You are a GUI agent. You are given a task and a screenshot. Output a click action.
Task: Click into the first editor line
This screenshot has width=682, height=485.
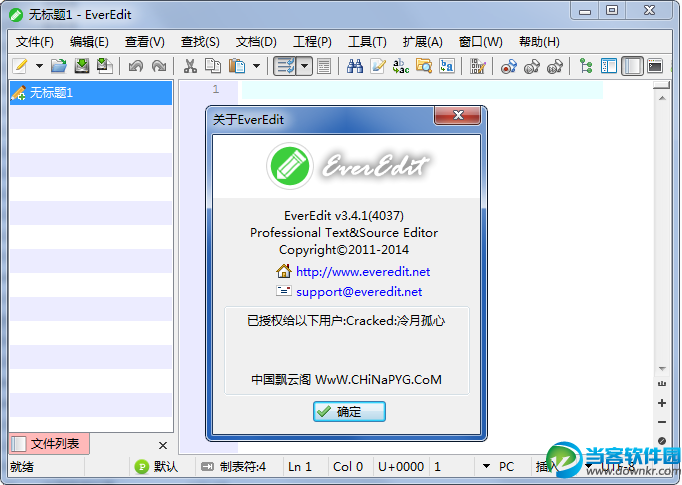422,90
